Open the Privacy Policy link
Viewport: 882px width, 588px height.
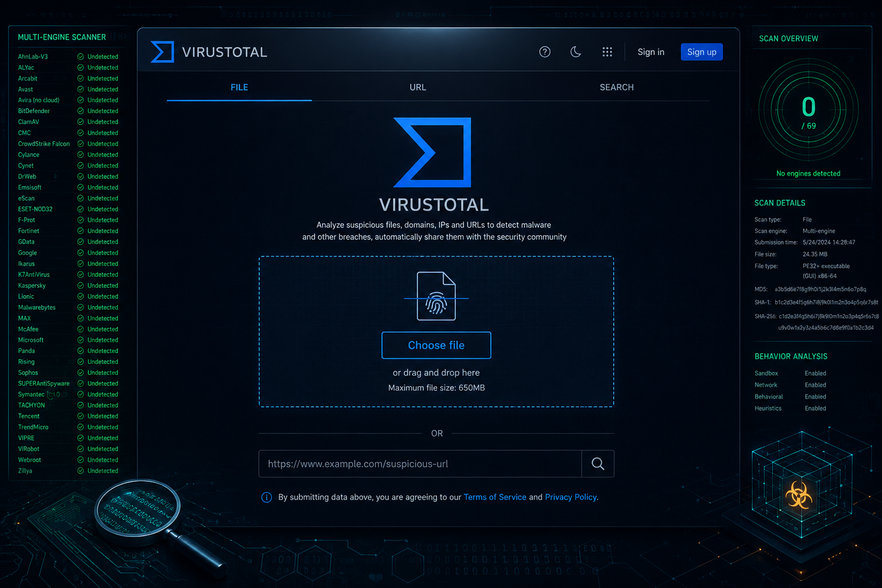571,497
